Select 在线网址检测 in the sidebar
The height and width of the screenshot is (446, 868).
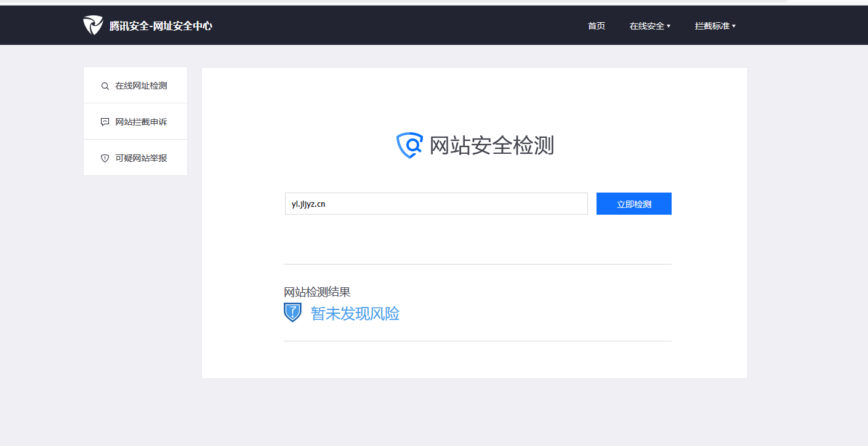pos(135,86)
